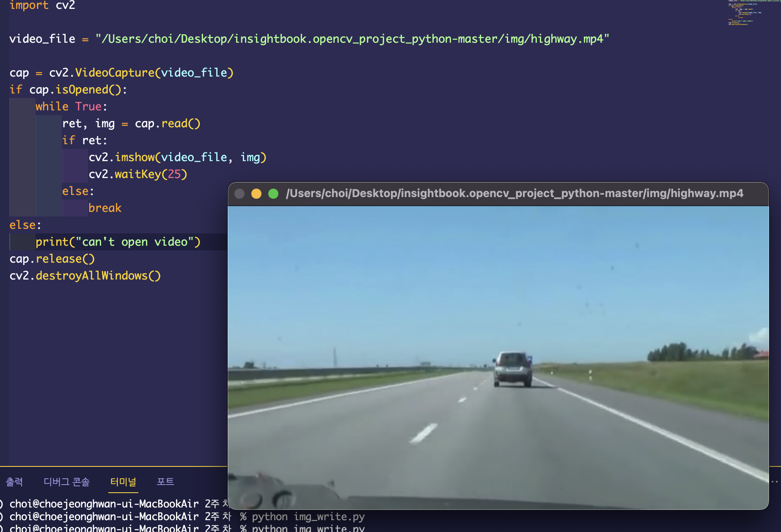The width and height of the screenshot is (781, 532).
Task: Click the highway.mp4 file path string
Action: coord(352,39)
